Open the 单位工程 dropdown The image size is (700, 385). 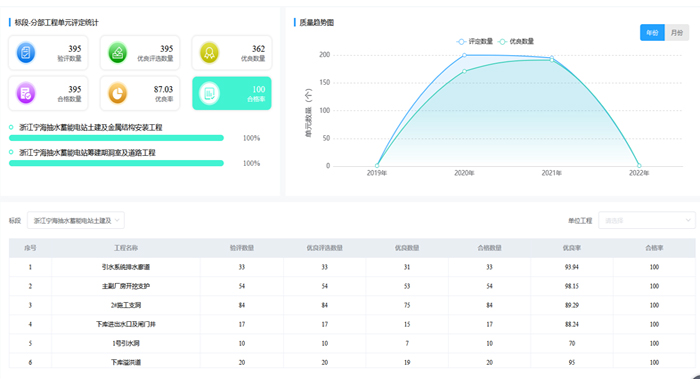646,220
